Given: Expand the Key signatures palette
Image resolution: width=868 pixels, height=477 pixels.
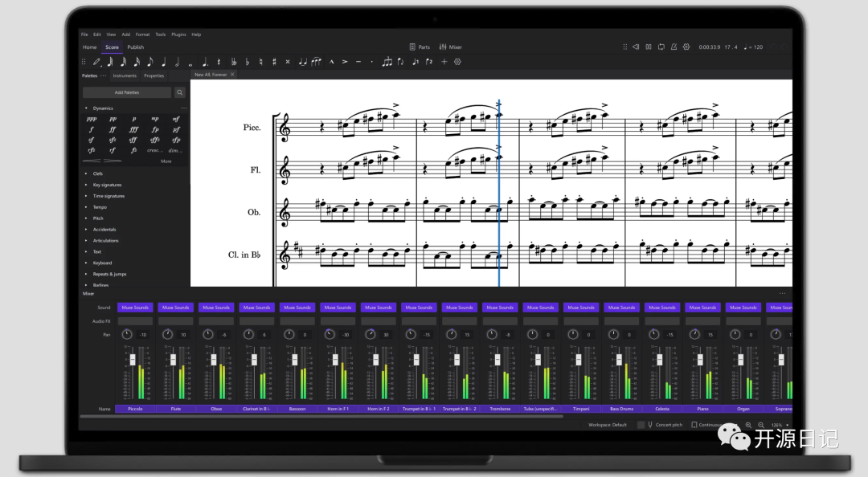Looking at the screenshot, I should pyautogui.click(x=86, y=185).
